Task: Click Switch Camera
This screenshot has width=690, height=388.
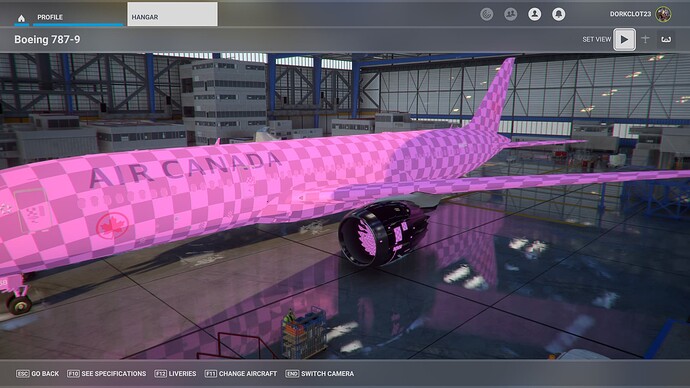Action: pyautogui.click(x=319, y=373)
